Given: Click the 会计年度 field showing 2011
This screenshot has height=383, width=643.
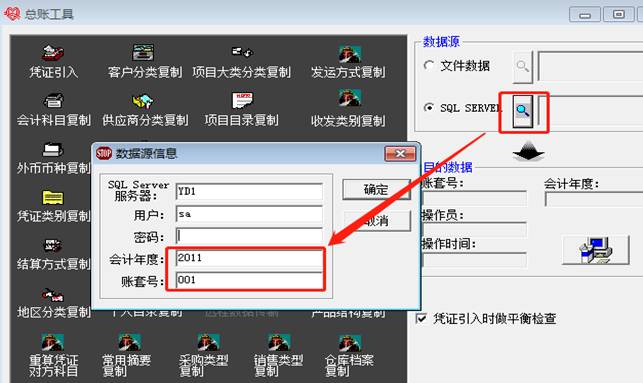Looking at the screenshot, I should click(x=249, y=258).
